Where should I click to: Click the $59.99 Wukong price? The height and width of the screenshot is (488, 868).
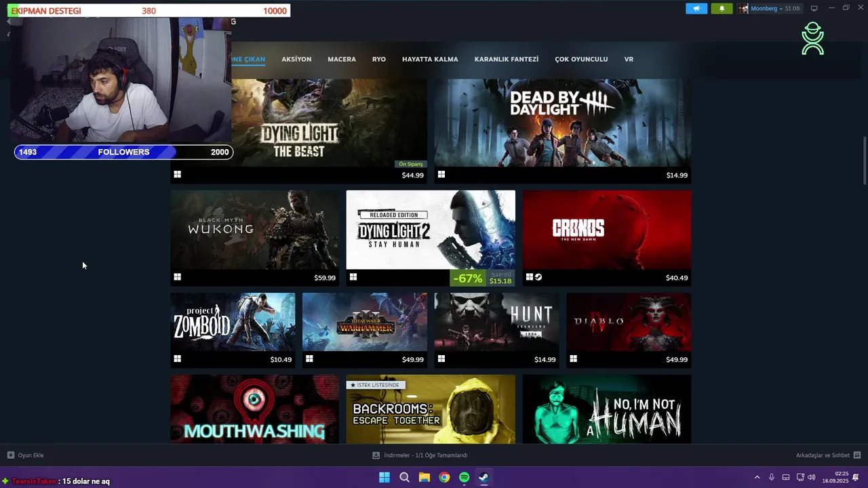325,278
